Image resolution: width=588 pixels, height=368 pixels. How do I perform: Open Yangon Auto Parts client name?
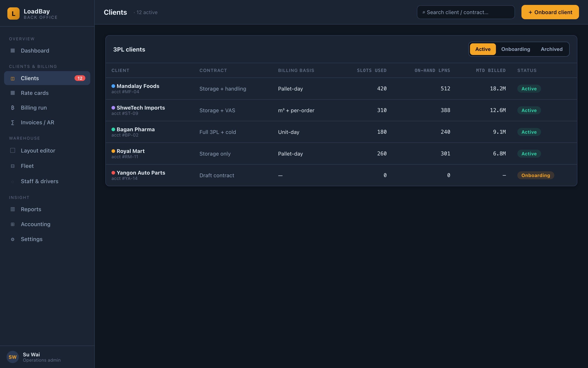(x=141, y=173)
